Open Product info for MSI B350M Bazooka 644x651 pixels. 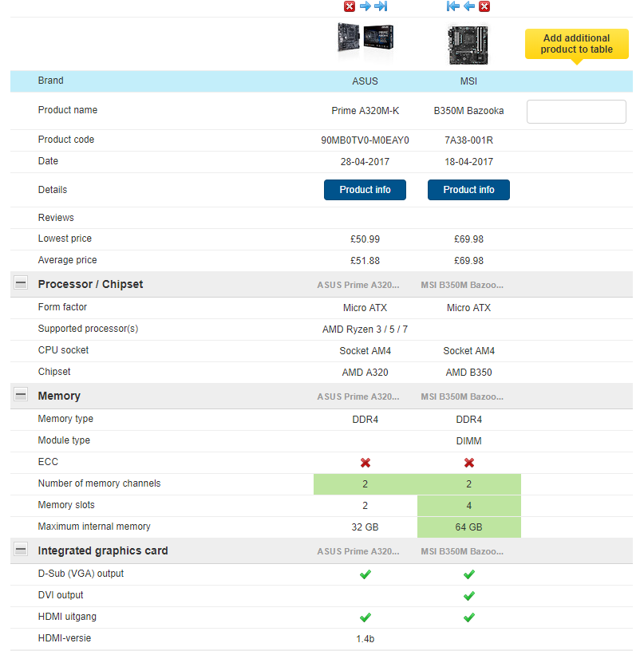468,190
